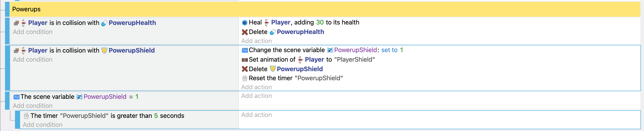The height and width of the screenshot is (131, 644).
Task: Edit the heal amount value 30
Action: tap(320, 22)
